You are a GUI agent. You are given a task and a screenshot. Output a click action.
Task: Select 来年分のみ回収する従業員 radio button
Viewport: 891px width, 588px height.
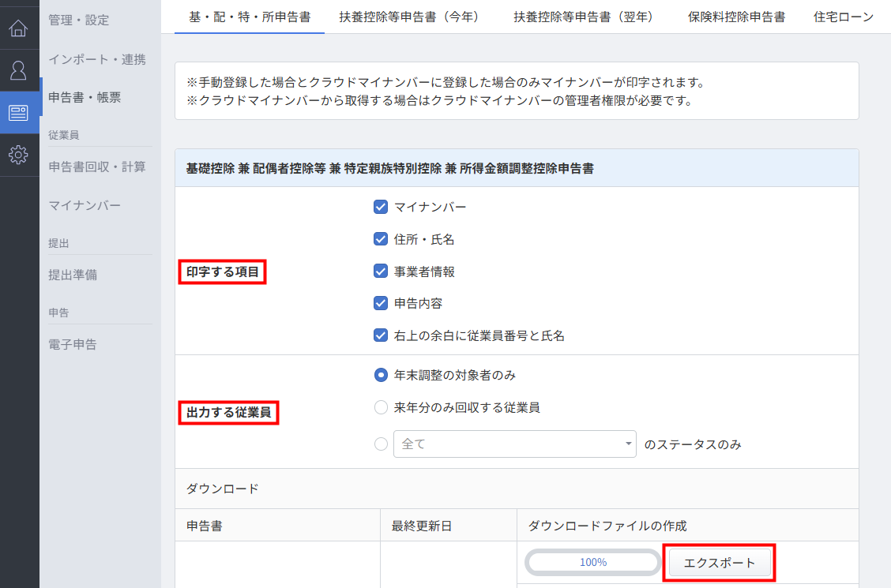[x=381, y=407]
